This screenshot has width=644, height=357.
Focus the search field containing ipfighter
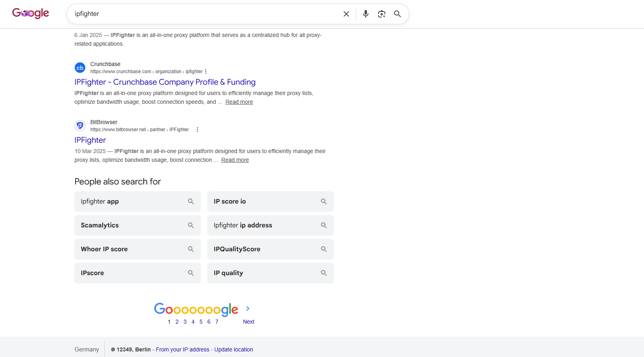[x=205, y=14]
